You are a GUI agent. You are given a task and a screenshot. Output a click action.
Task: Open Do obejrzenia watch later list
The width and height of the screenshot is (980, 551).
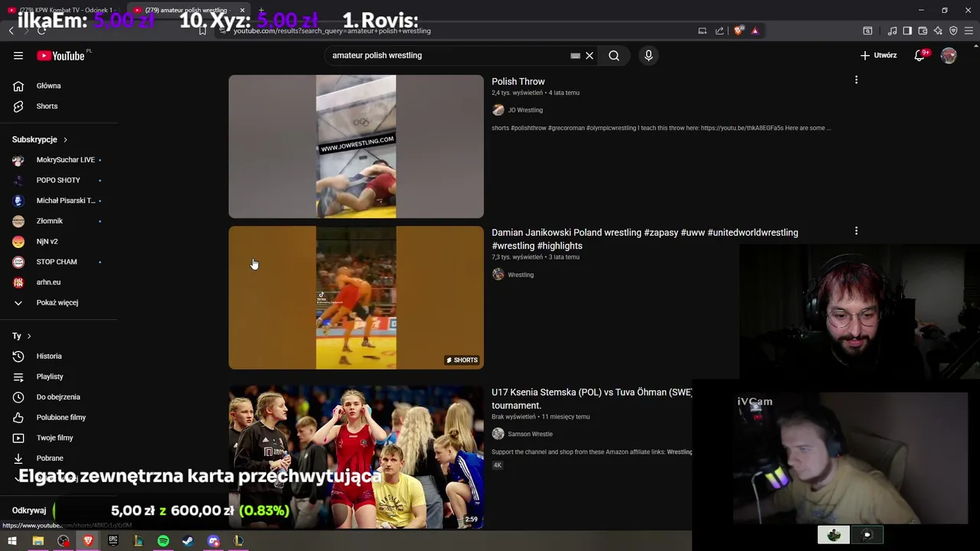(58, 397)
